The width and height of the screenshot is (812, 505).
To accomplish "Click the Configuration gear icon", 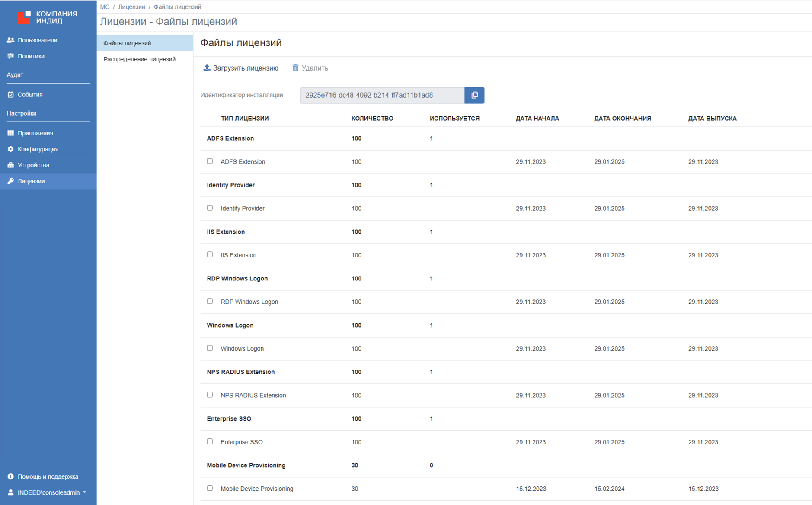I will (11, 149).
